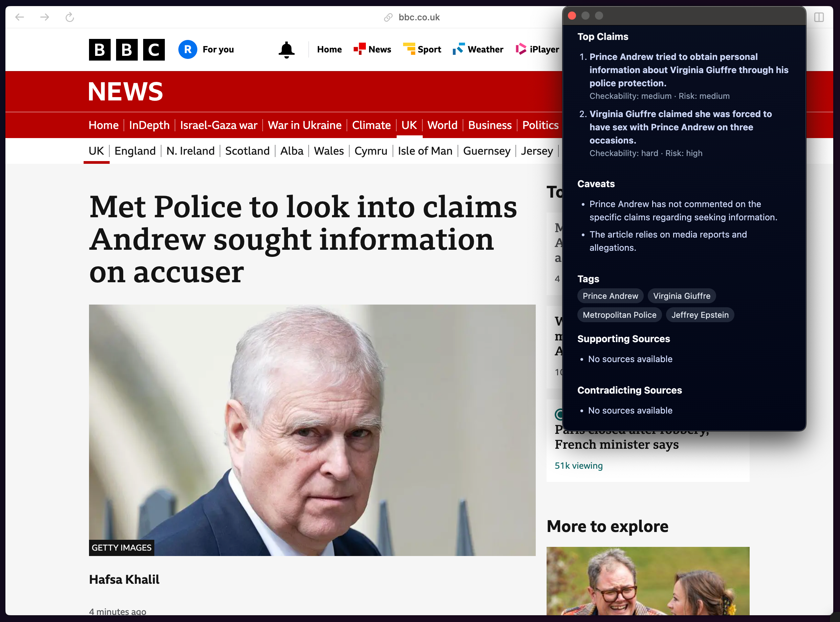
Task: Close the Top Claims popup window
Action: pyautogui.click(x=572, y=16)
